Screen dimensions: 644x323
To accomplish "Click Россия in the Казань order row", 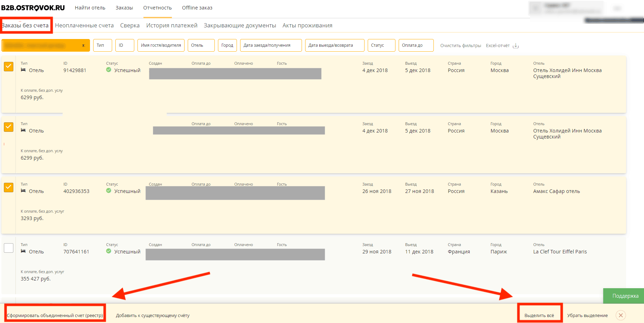I will (x=456, y=191).
